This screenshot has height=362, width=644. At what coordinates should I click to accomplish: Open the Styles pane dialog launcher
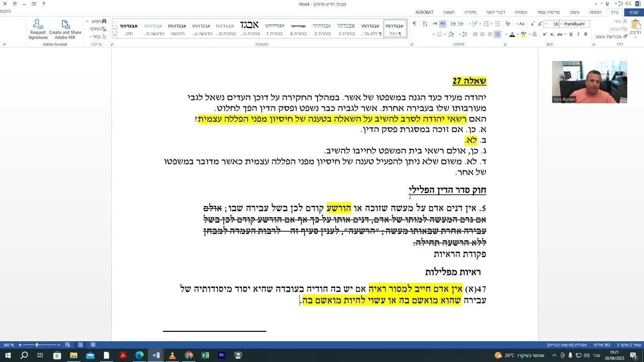click(x=112, y=44)
